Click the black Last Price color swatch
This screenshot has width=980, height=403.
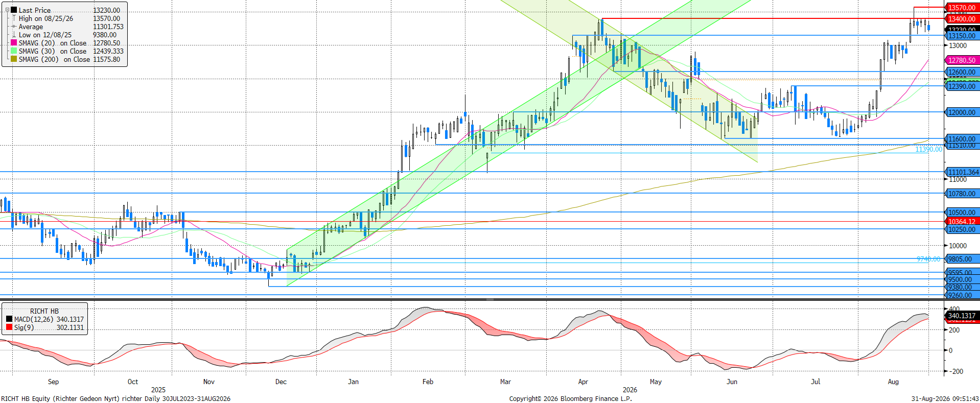click(14, 10)
